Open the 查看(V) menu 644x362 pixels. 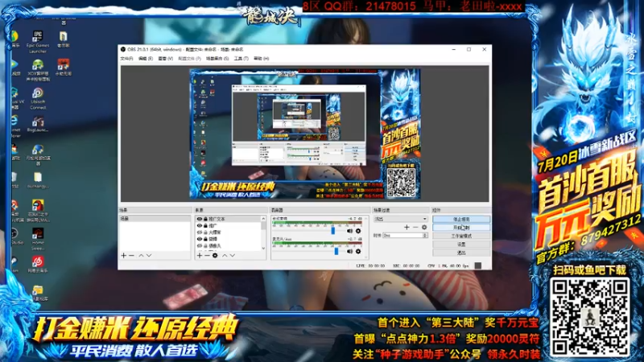[x=166, y=59]
